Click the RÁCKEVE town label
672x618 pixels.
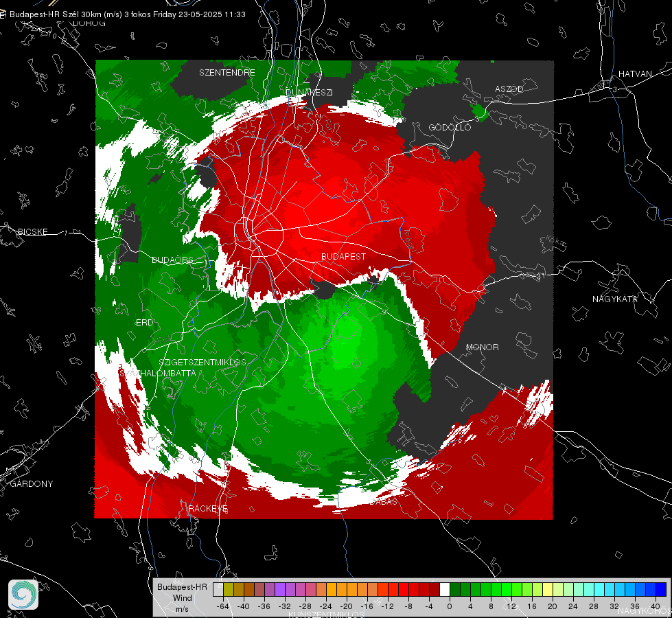point(208,509)
